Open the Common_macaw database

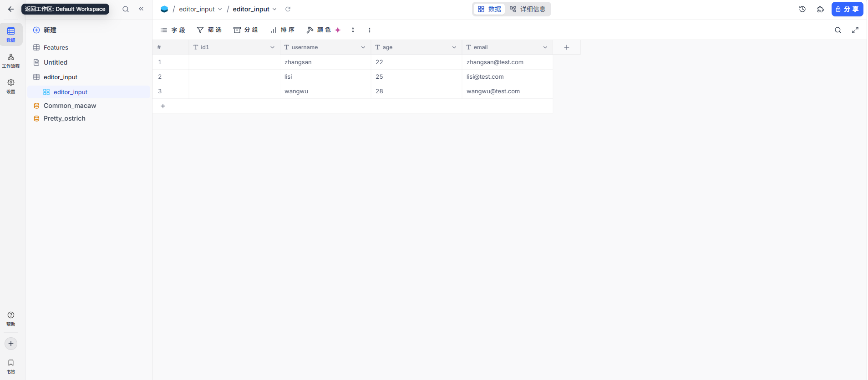tap(89, 106)
